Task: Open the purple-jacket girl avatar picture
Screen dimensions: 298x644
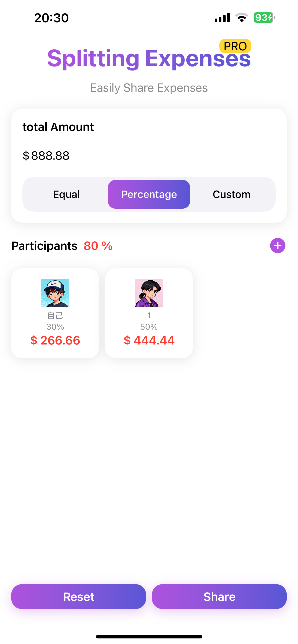Action: [x=149, y=293]
